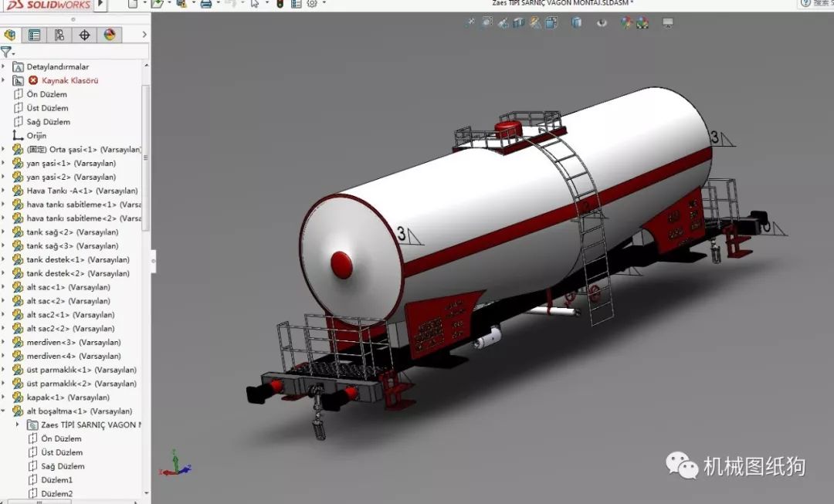Viewport: 834px width, 504px height.
Task: Click the Open file icon
Action: click(x=157, y=4)
